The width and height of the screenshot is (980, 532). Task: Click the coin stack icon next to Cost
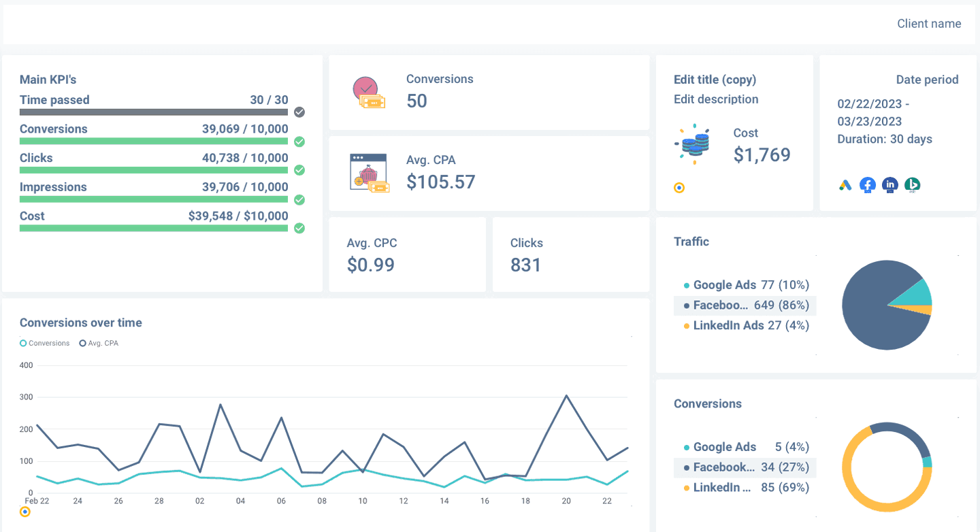pyautogui.click(x=693, y=143)
